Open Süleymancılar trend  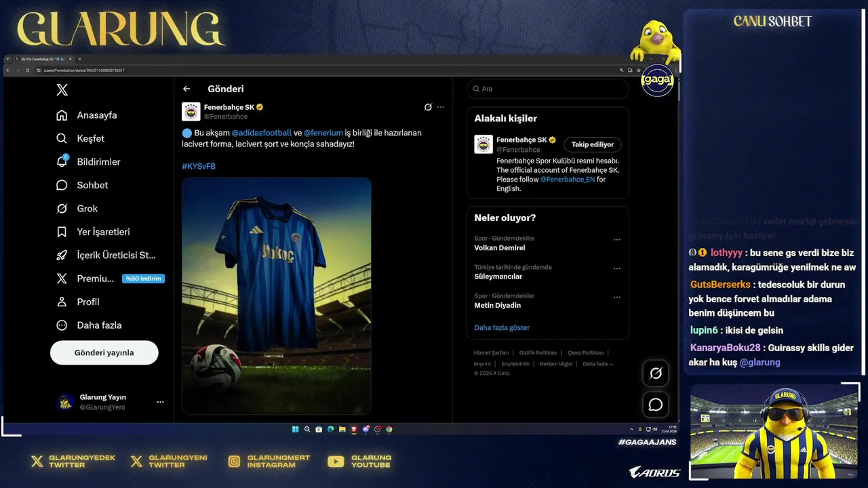pyautogui.click(x=498, y=277)
